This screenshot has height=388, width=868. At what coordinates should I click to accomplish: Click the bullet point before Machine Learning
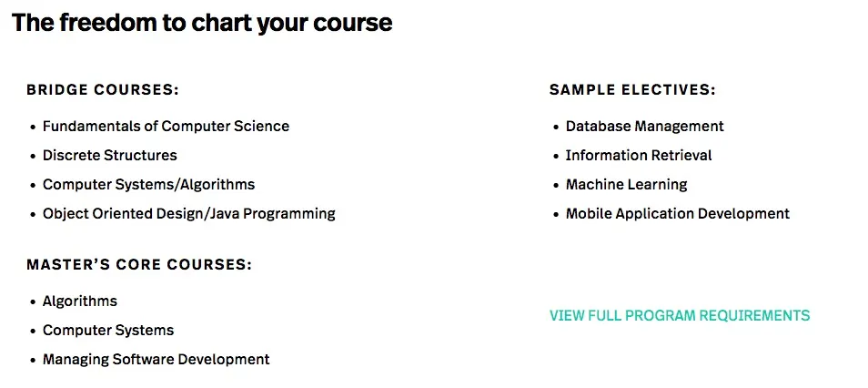point(556,186)
